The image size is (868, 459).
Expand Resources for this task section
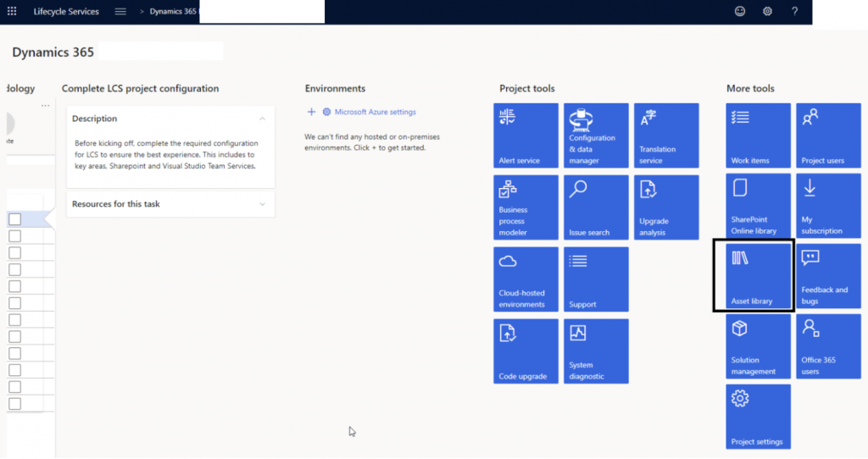coord(262,204)
